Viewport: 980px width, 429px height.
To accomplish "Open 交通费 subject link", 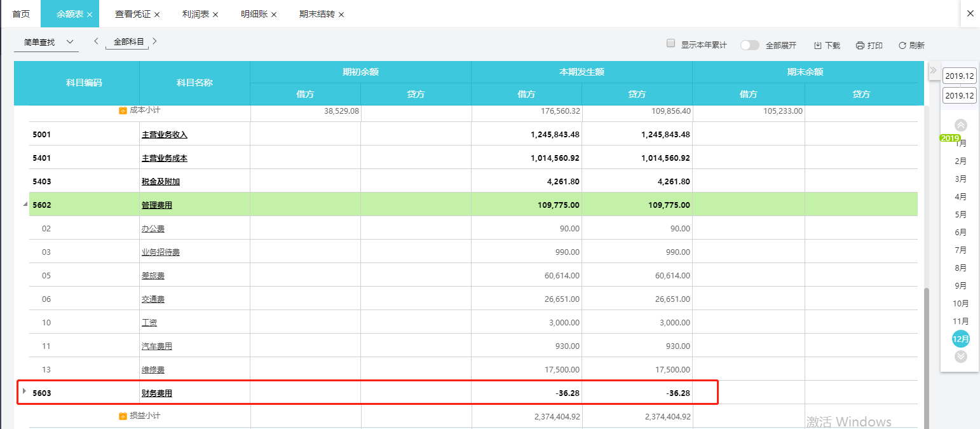I will click(153, 299).
